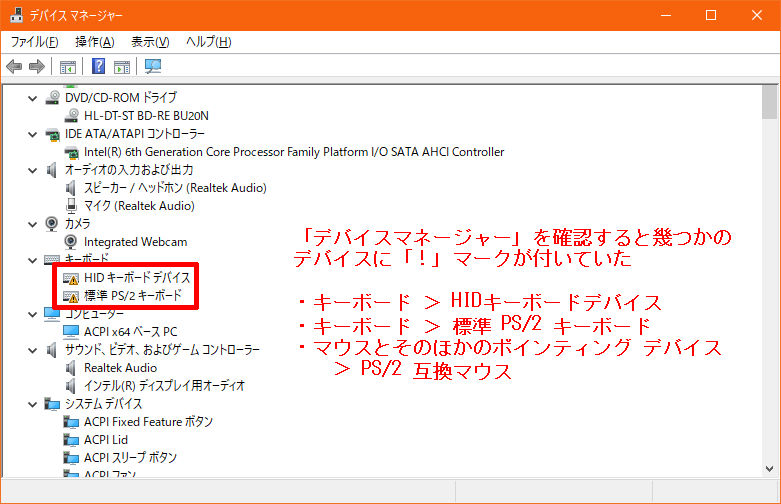The height and width of the screenshot is (504, 781).
Task: Select ACPI スリープ ボタン device
Action: click(130, 458)
